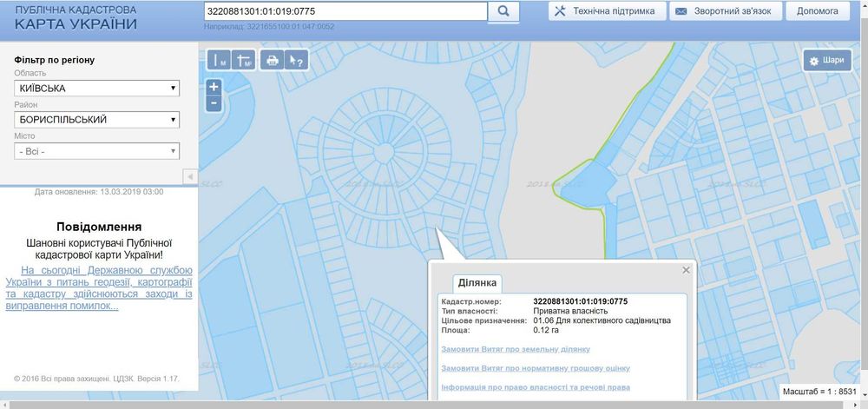Click the Дата оновлення: 13.03.2019 text

(99, 192)
